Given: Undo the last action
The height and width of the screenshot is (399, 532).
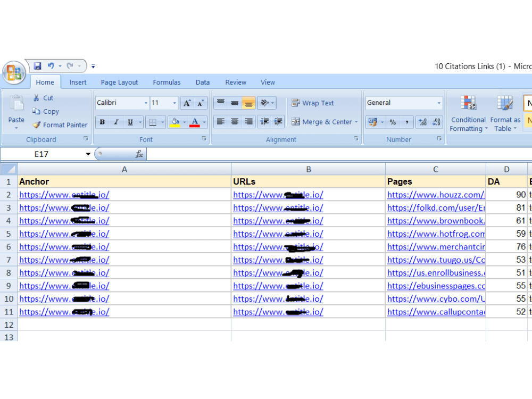Looking at the screenshot, I should point(51,66).
